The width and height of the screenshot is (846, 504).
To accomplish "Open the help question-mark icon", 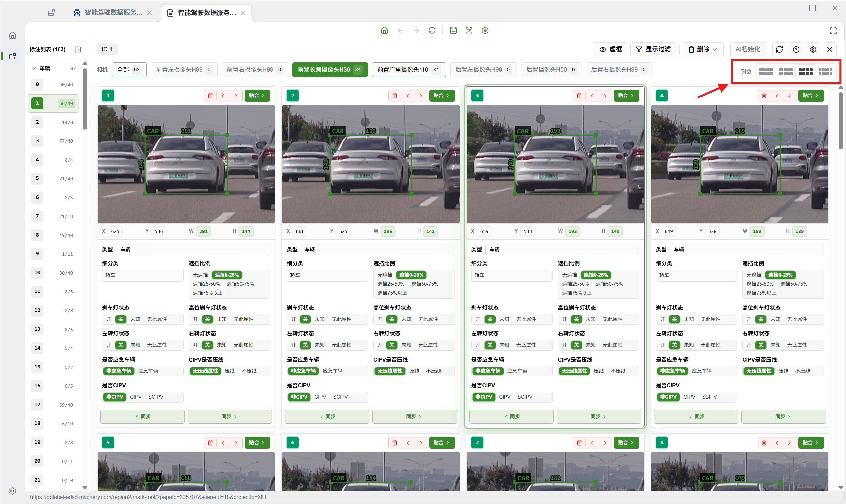I will coord(796,49).
